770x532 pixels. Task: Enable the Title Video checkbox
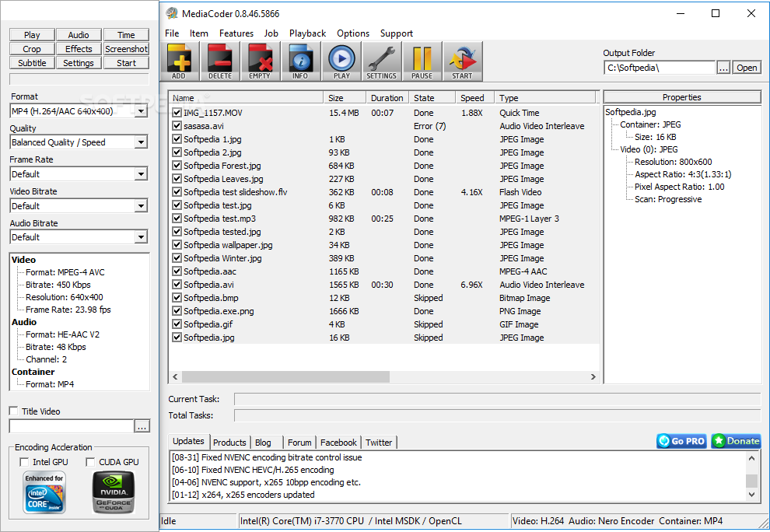(14, 411)
